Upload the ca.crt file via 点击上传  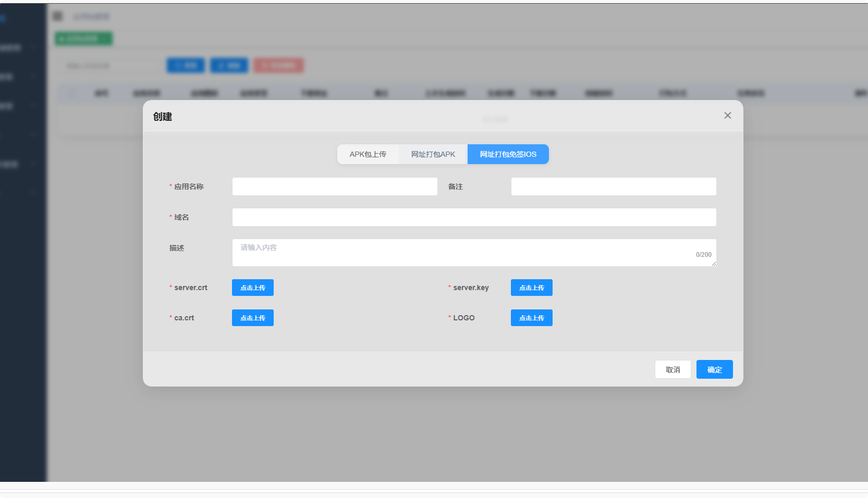[253, 318]
